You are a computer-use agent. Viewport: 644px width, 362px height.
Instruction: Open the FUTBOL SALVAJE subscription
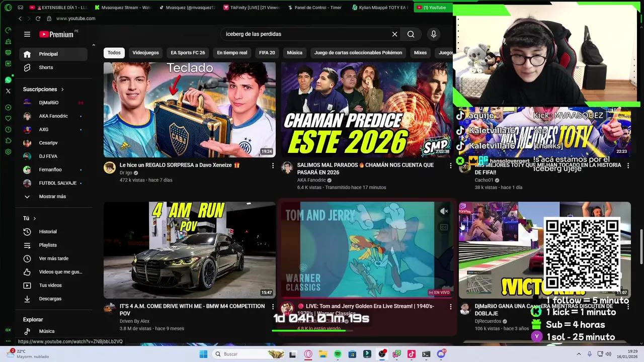[54, 183]
